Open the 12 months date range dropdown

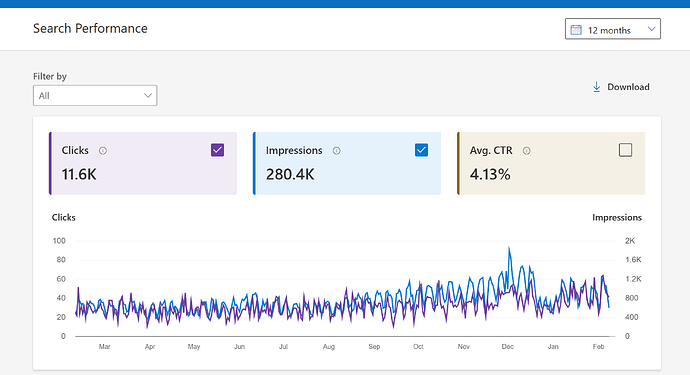[x=613, y=29]
